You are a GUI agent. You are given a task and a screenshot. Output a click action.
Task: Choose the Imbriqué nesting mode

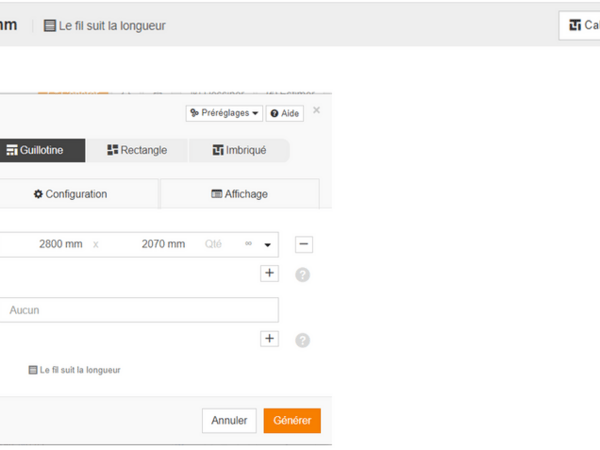click(x=239, y=150)
